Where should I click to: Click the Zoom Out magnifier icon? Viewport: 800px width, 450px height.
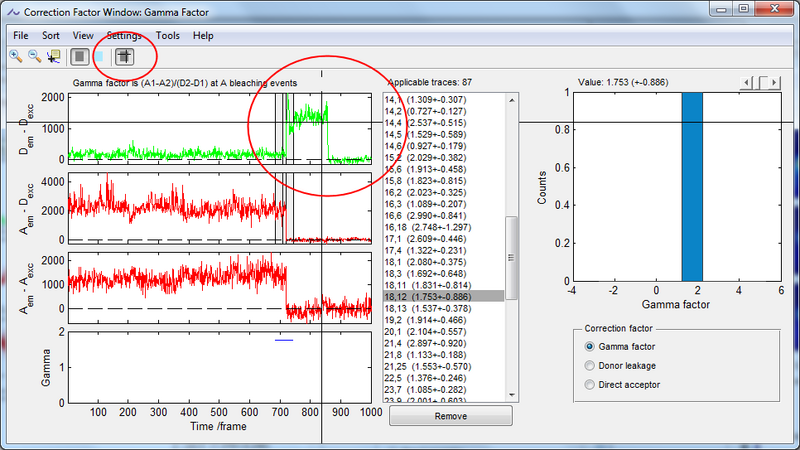pyautogui.click(x=34, y=56)
